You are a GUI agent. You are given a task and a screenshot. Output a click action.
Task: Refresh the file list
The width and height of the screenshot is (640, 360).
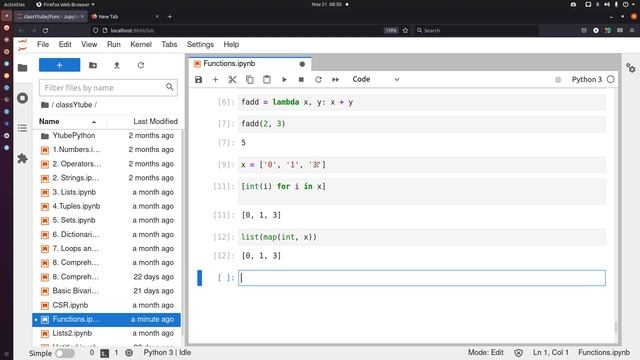(x=141, y=65)
